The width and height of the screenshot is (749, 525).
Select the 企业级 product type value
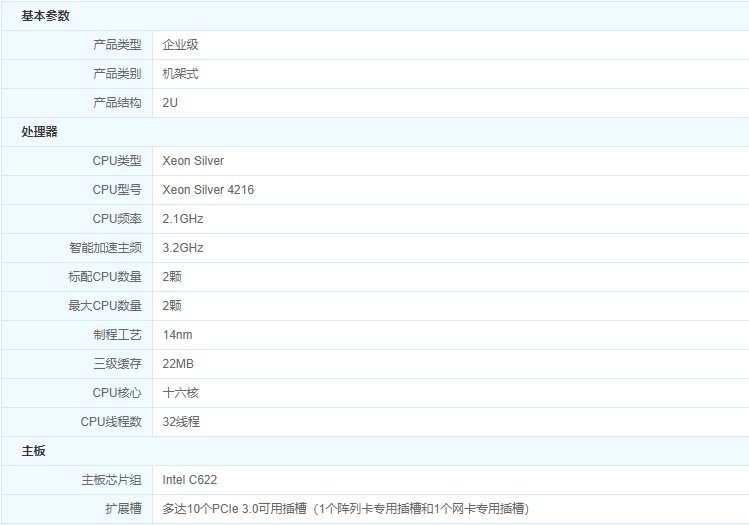pos(181,45)
